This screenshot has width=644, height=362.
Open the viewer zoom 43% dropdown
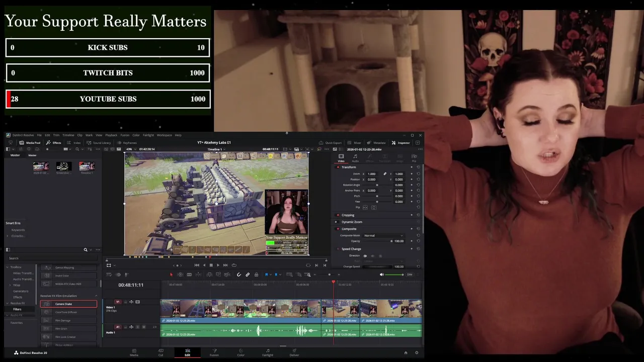click(131, 149)
